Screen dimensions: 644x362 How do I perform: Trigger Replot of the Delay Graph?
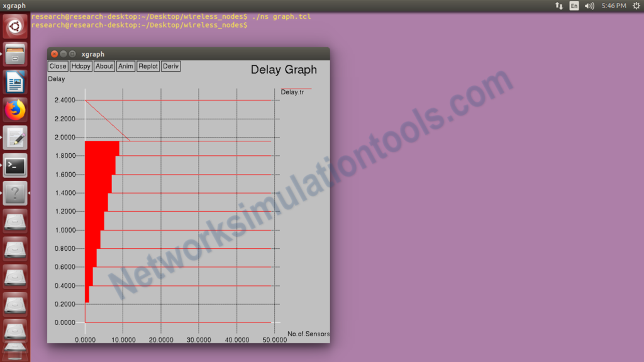click(148, 66)
